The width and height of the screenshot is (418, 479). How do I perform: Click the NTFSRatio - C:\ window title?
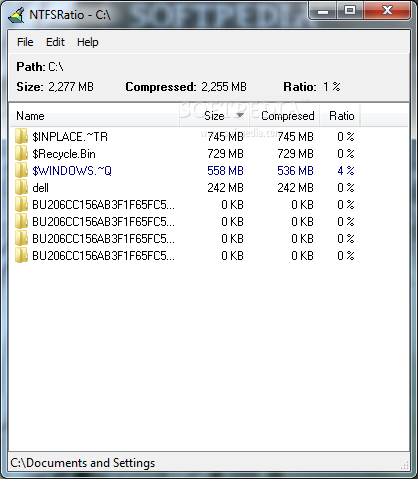point(70,15)
